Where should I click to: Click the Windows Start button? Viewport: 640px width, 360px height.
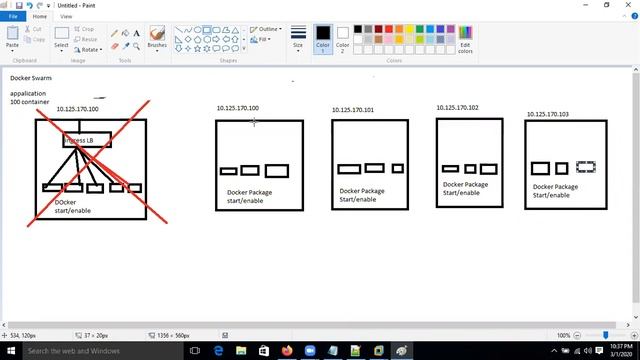tap(11, 351)
